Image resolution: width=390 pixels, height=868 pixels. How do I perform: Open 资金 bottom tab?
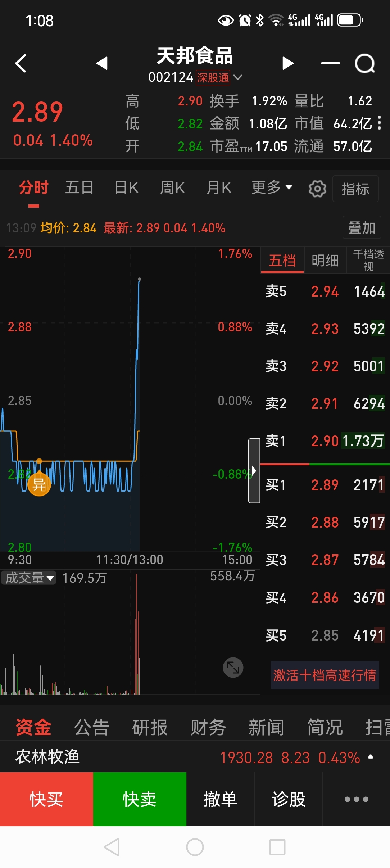tap(33, 727)
